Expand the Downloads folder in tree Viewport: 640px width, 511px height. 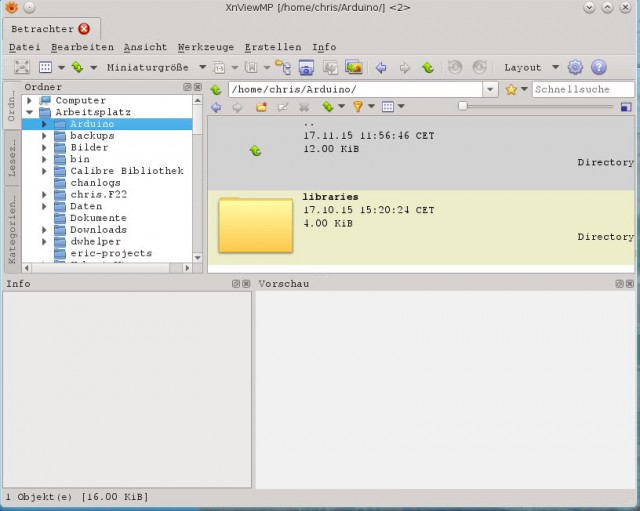tap(44, 230)
